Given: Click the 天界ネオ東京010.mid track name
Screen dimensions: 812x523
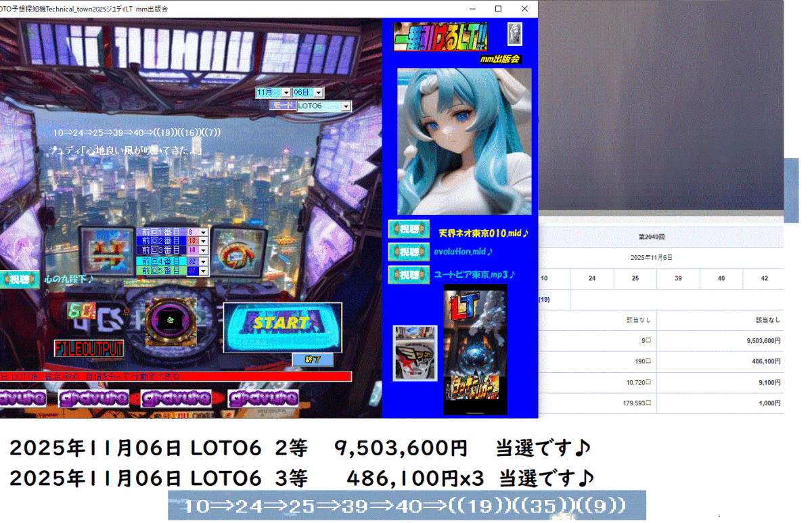Looking at the screenshot, I should tap(483, 233).
